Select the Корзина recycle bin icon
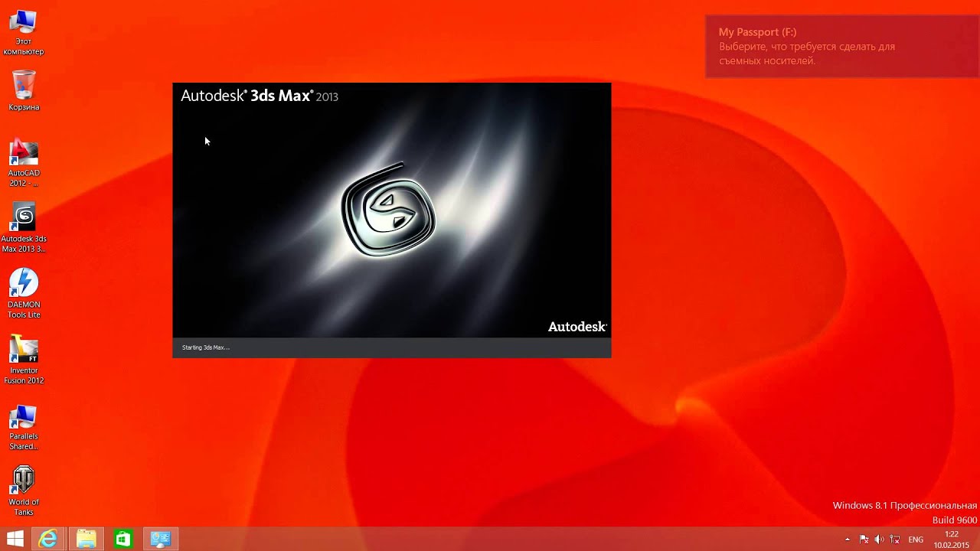The width and height of the screenshot is (980, 551). (x=24, y=90)
